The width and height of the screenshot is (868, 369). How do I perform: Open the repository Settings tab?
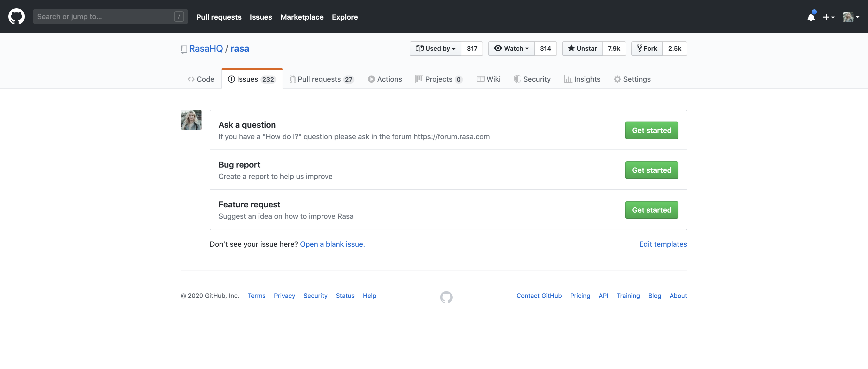pos(632,79)
